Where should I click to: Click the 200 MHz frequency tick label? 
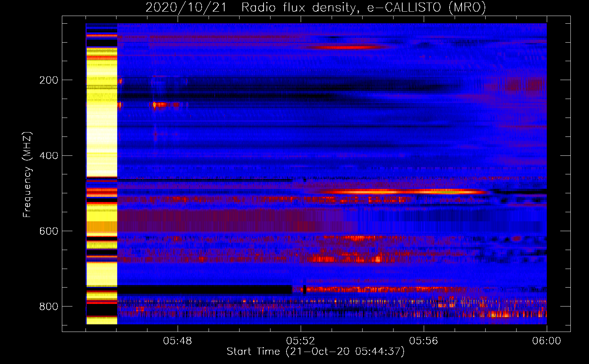point(49,80)
